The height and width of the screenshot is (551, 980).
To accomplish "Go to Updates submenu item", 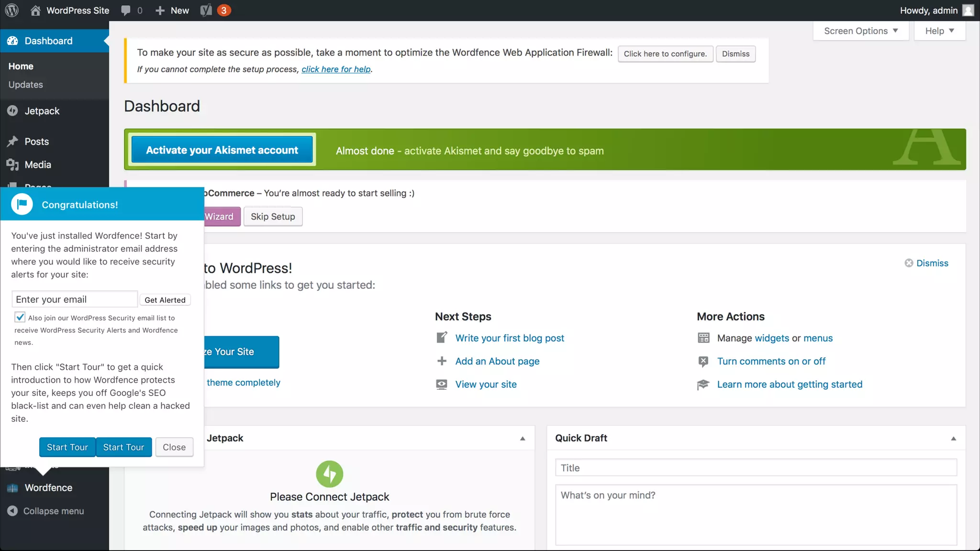I will click(25, 85).
